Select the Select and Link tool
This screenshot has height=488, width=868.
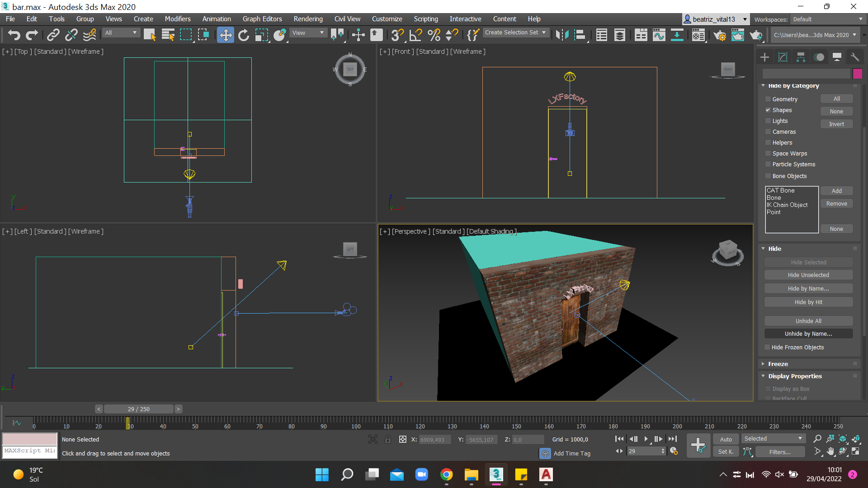point(53,35)
